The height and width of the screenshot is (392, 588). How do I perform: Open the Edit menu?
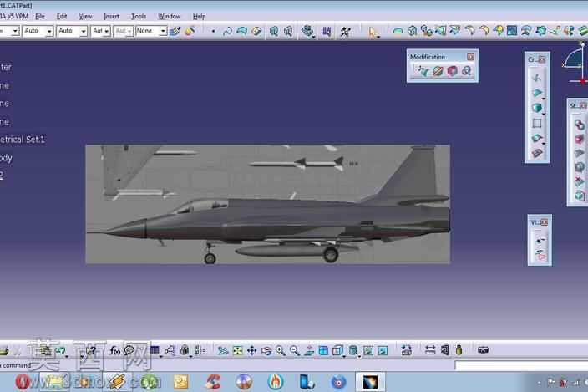(62, 17)
